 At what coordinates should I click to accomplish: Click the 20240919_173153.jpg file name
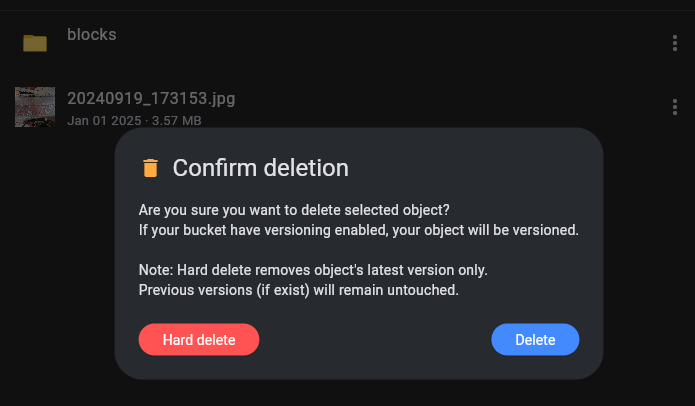coord(151,98)
